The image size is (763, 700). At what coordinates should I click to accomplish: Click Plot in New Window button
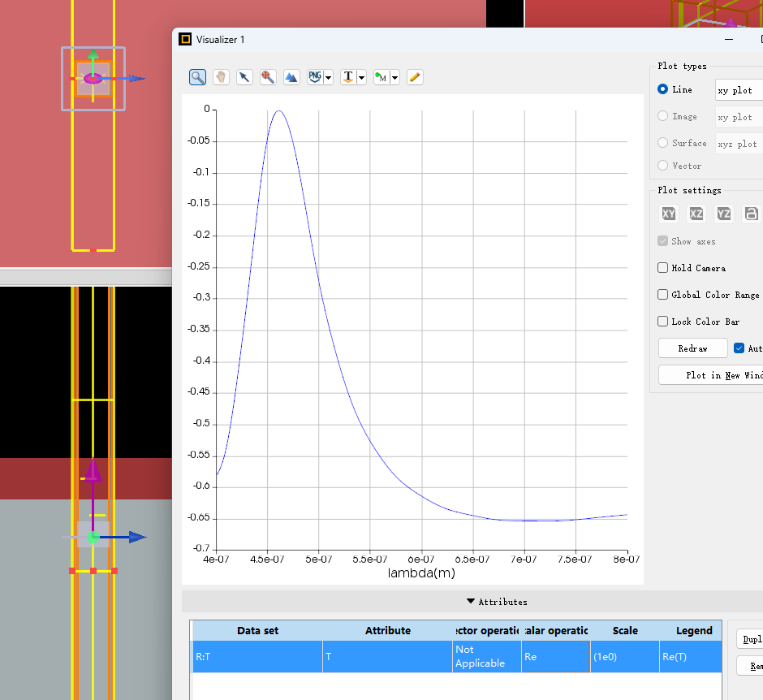[712, 375]
